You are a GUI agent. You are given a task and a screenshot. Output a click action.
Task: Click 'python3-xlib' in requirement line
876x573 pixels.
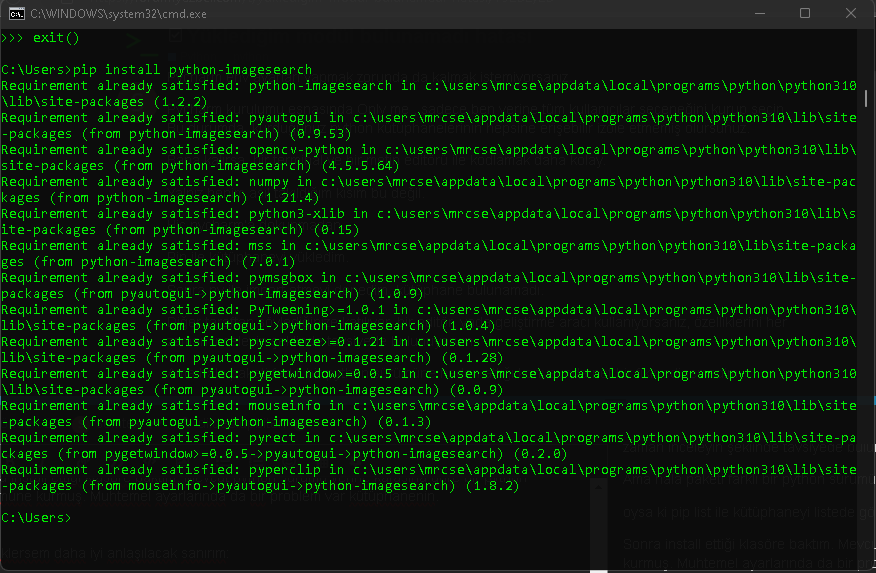pos(296,214)
